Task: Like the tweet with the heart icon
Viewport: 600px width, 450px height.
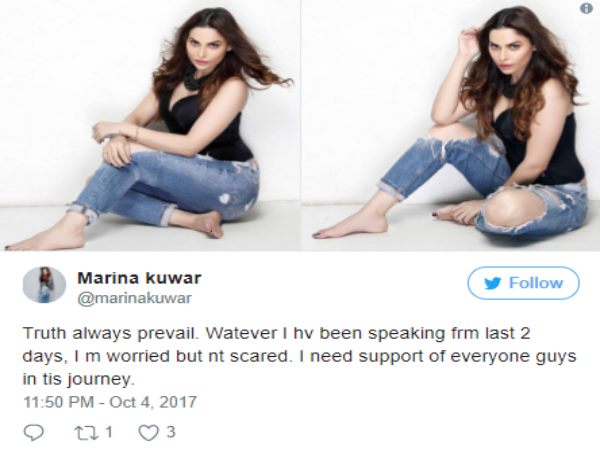Action: [148, 433]
